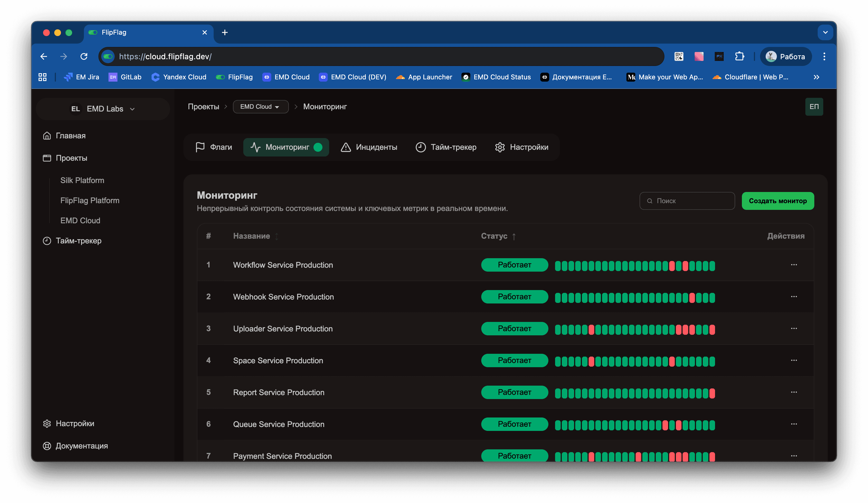Open the Тайм-трекер clock icon in the sidebar

(x=47, y=241)
